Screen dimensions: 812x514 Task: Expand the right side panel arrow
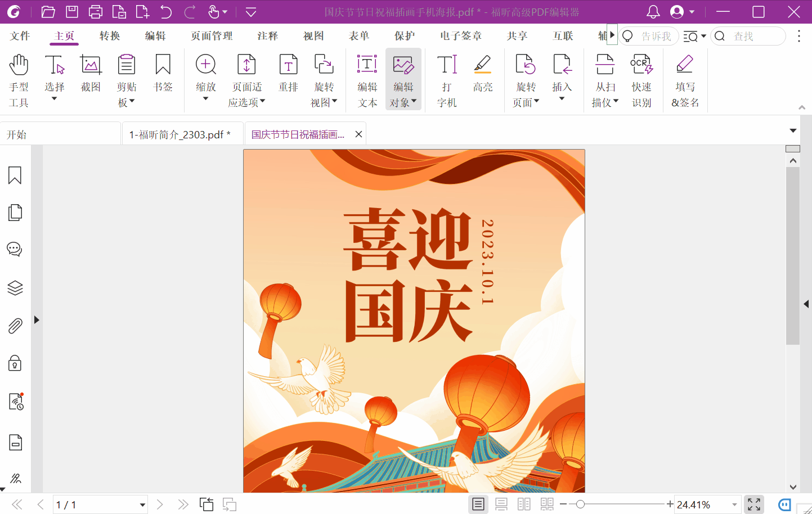tap(806, 304)
